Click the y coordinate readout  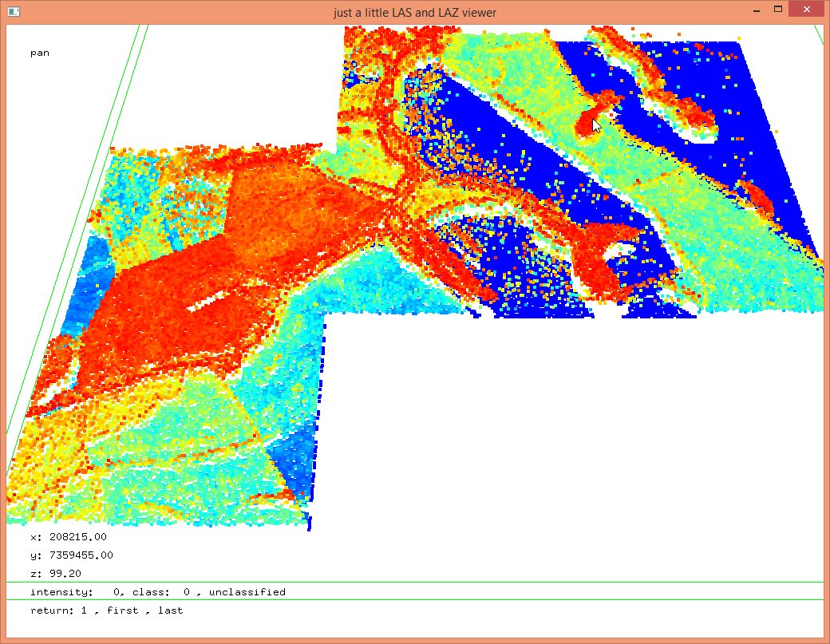point(71,555)
